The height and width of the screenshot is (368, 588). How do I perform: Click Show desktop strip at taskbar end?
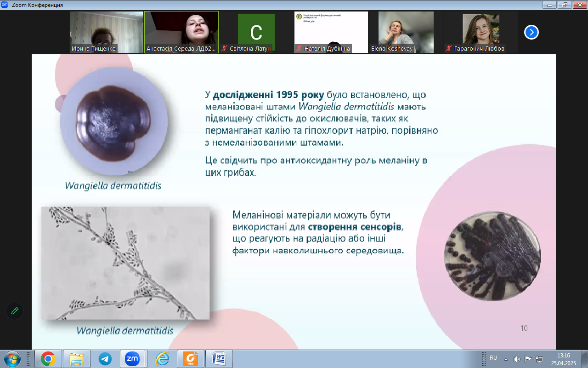coord(584,358)
